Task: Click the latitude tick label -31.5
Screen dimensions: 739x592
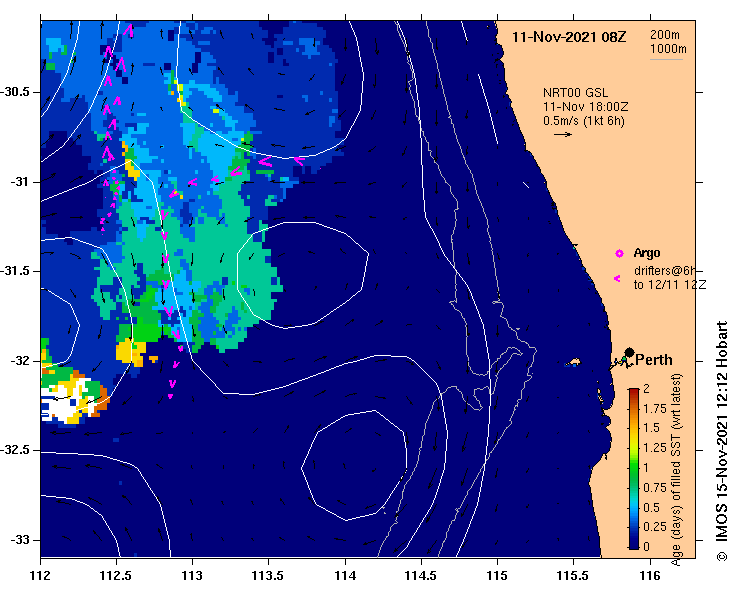Action: (x=16, y=271)
